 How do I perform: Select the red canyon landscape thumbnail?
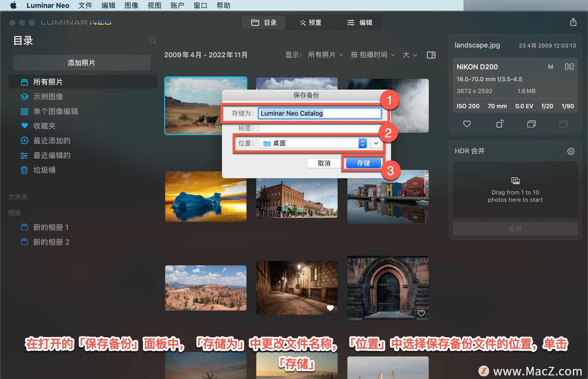205,288
